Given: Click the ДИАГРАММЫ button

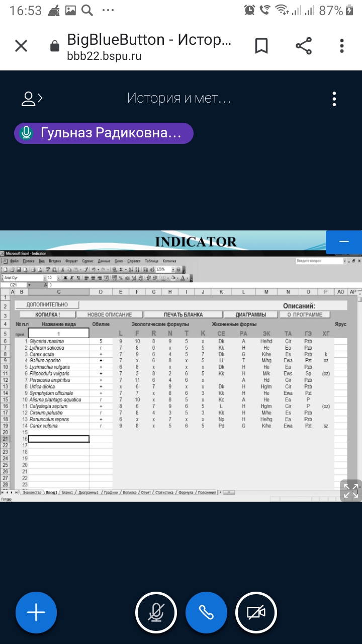Looking at the screenshot, I should 251,314.
